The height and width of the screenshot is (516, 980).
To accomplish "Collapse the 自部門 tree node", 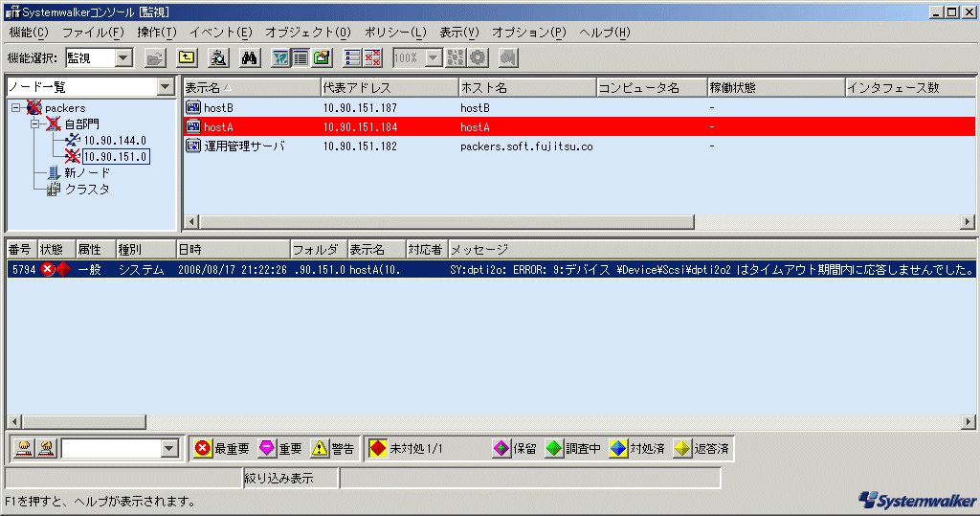I will [x=35, y=123].
